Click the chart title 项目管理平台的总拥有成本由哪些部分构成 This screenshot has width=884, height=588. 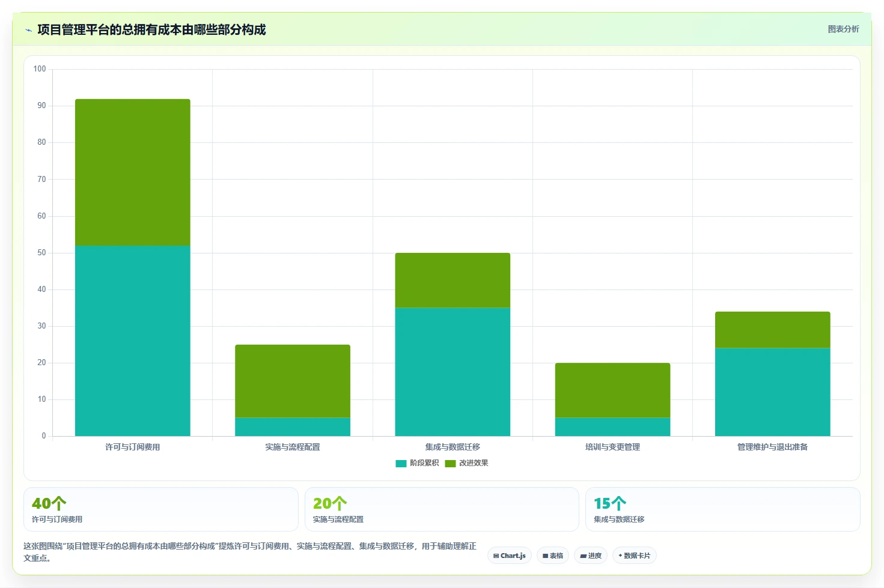151,30
